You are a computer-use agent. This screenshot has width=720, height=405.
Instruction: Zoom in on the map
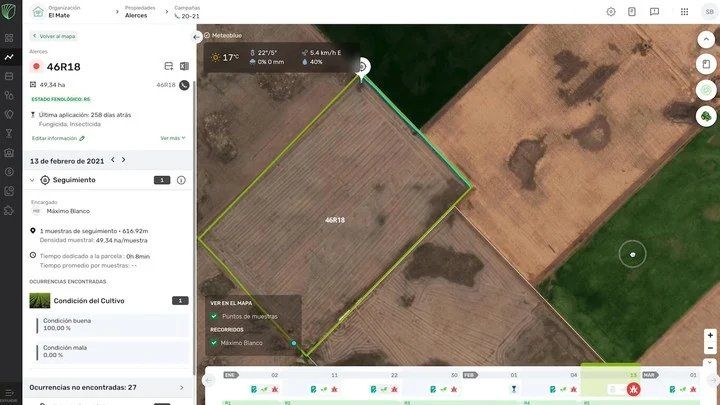pyautogui.click(x=710, y=335)
